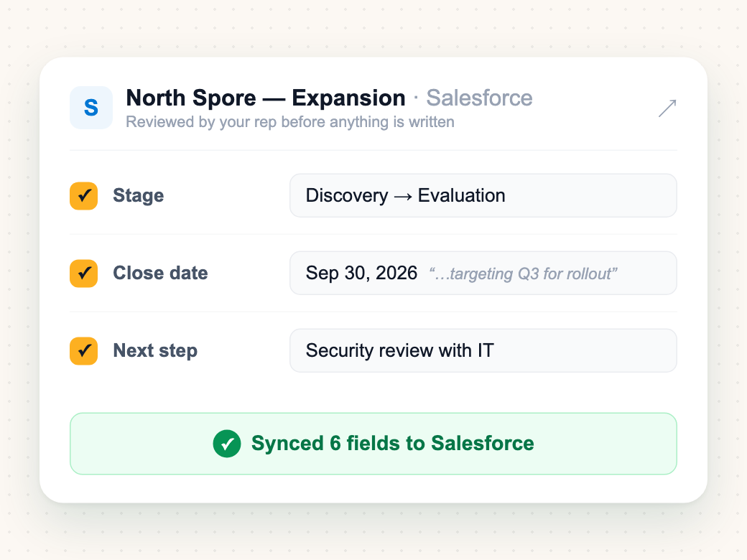The height and width of the screenshot is (560, 747).
Task: Click the "…targeting Q3 for rollout" quote
Action: (523, 274)
